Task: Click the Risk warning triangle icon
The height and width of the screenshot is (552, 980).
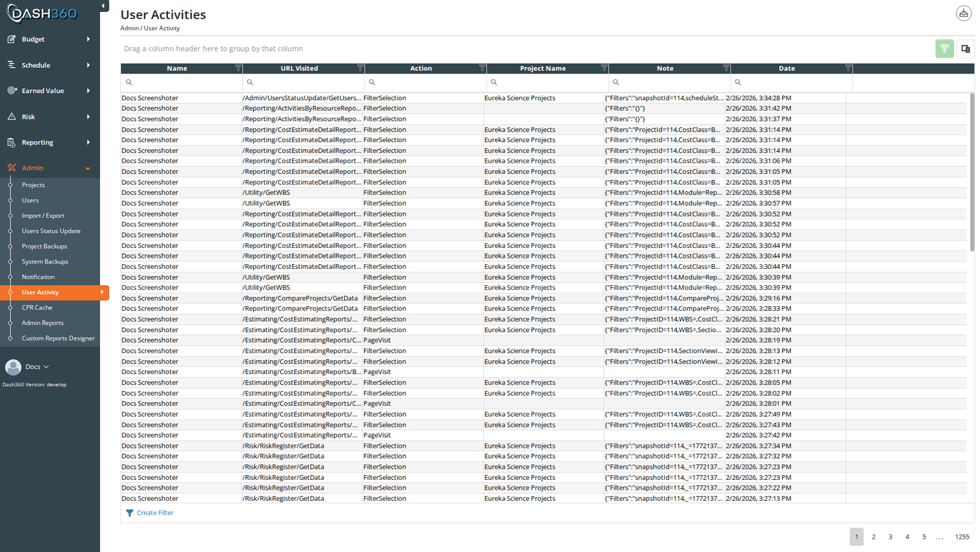Action: (11, 117)
